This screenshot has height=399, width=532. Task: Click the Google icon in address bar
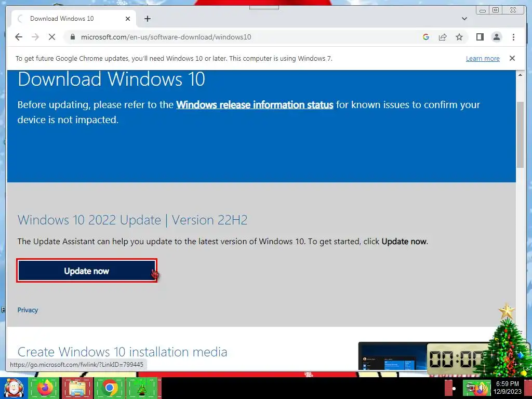[x=426, y=37]
